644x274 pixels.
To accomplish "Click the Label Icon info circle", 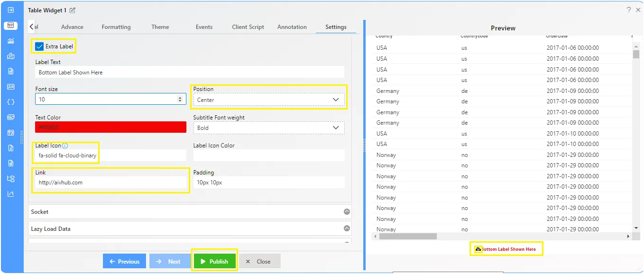I will (65, 146).
